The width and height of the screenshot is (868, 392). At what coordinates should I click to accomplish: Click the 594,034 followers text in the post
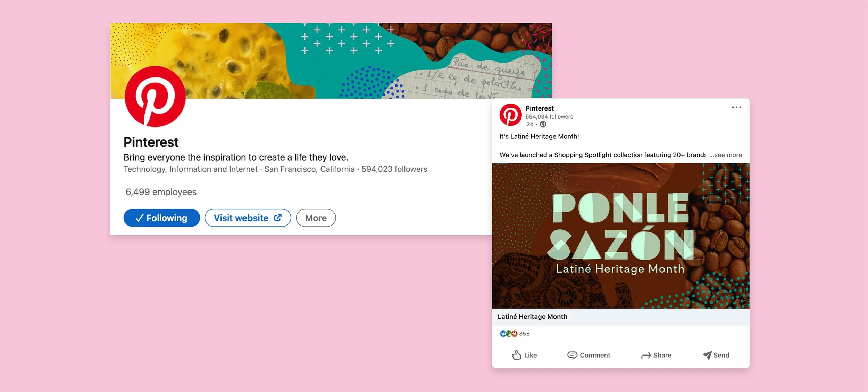coord(549,117)
